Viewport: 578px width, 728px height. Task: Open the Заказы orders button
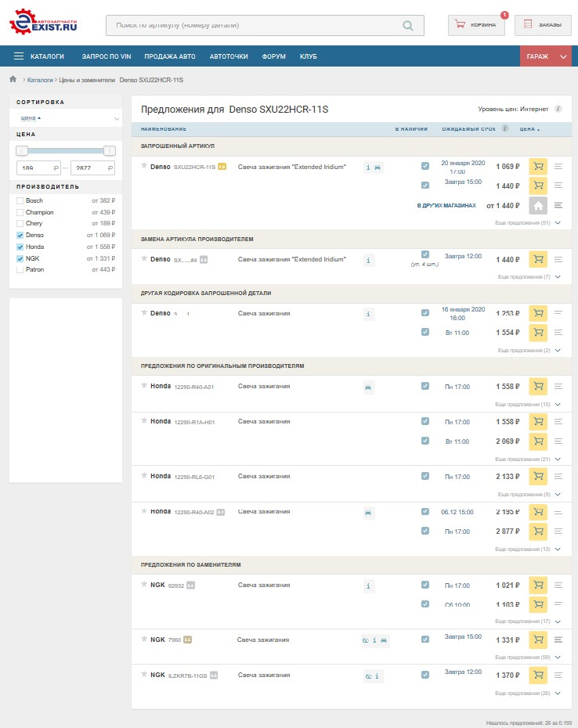pos(543,25)
